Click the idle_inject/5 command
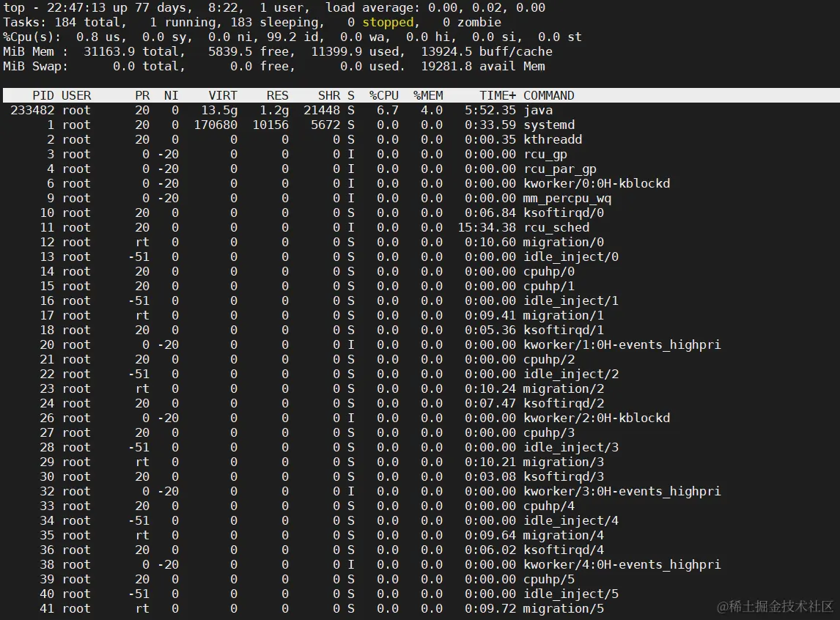Image resolution: width=840 pixels, height=620 pixels. click(x=571, y=594)
